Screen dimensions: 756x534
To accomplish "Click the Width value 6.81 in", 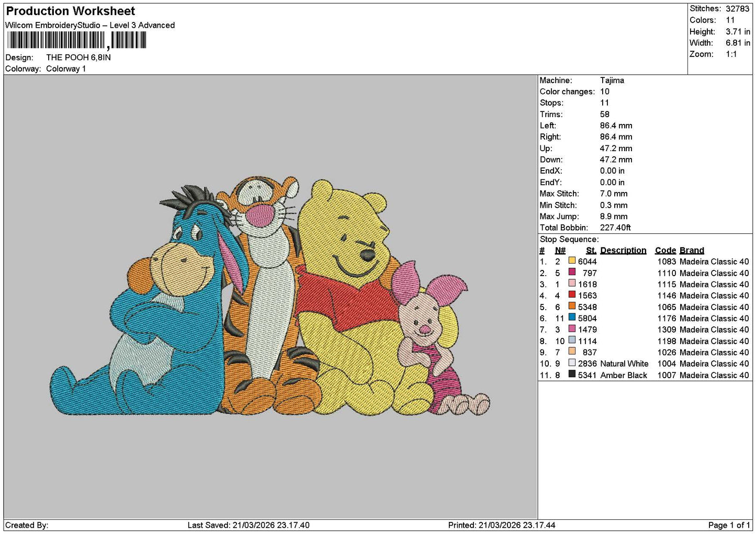I will [738, 43].
